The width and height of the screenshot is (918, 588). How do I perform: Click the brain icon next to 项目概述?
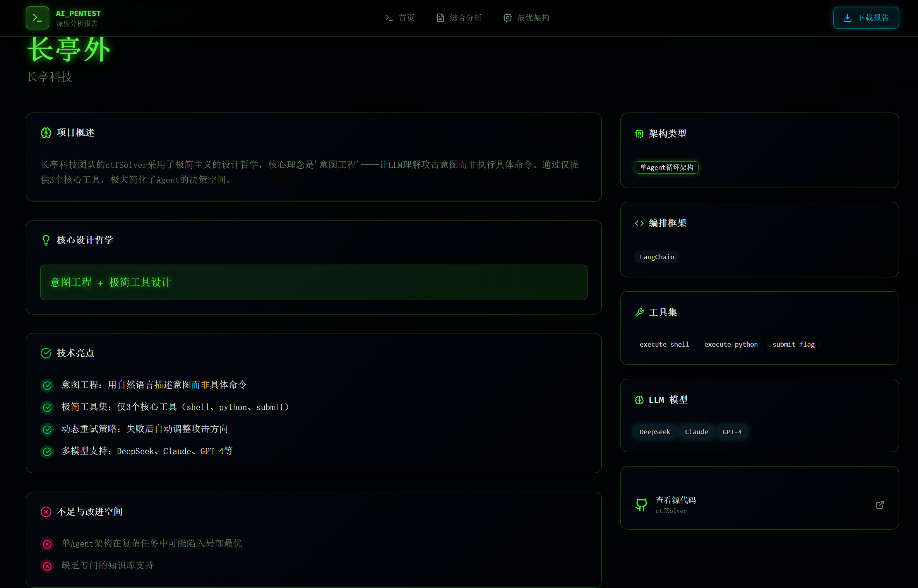(46, 133)
